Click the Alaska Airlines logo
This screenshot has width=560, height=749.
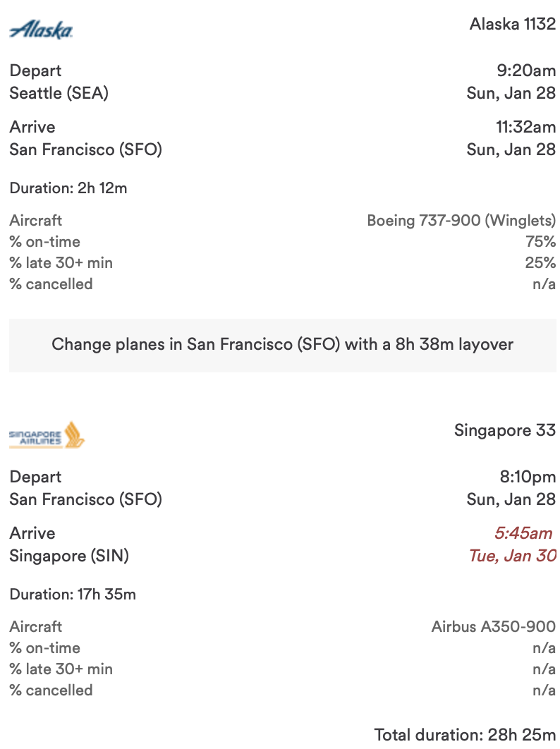[x=41, y=30]
